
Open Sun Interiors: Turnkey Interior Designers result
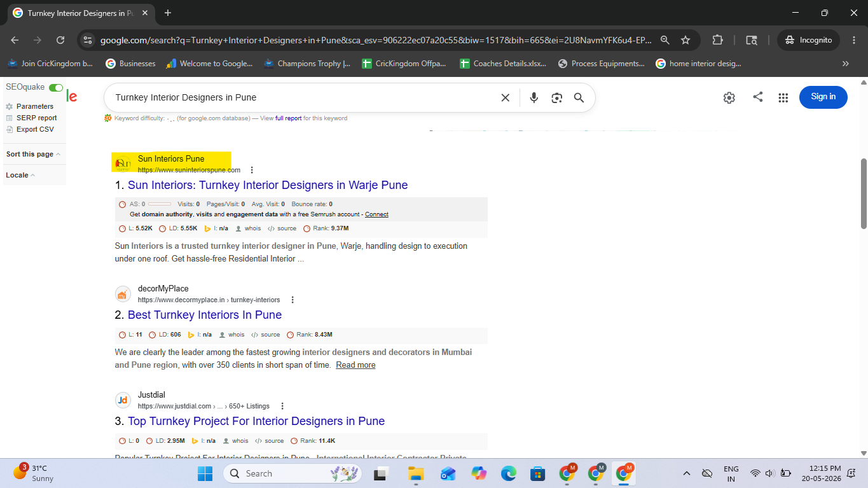tap(268, 185)
